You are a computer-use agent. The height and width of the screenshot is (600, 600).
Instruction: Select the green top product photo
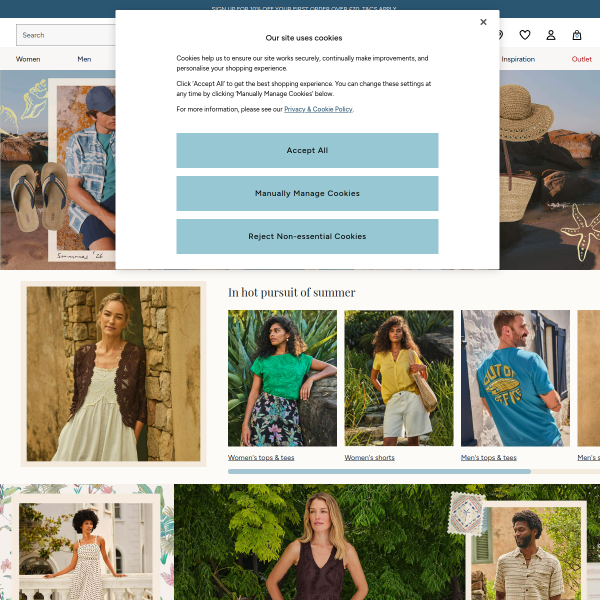pyautogui.click(x=282, y=378)
